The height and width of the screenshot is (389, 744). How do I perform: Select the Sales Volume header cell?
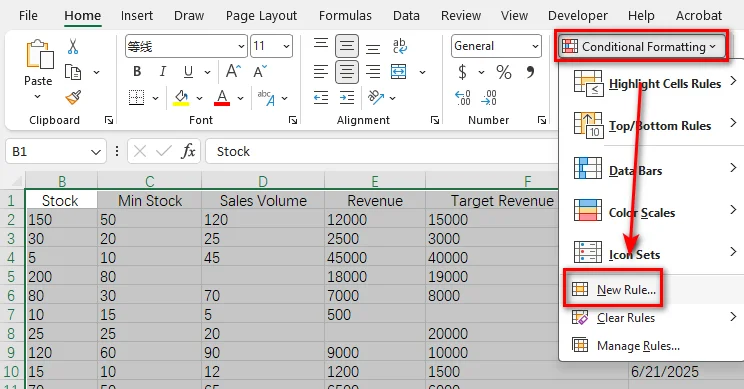pos(263,200)
